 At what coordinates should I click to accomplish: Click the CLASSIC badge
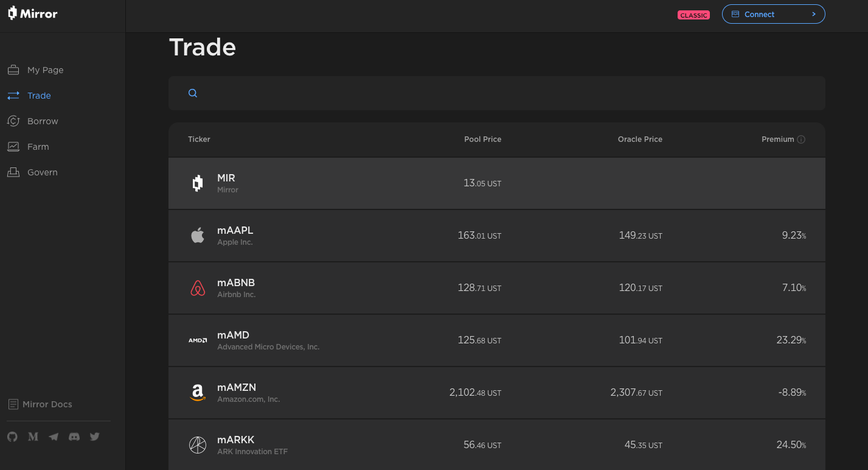tap(693, 15)
